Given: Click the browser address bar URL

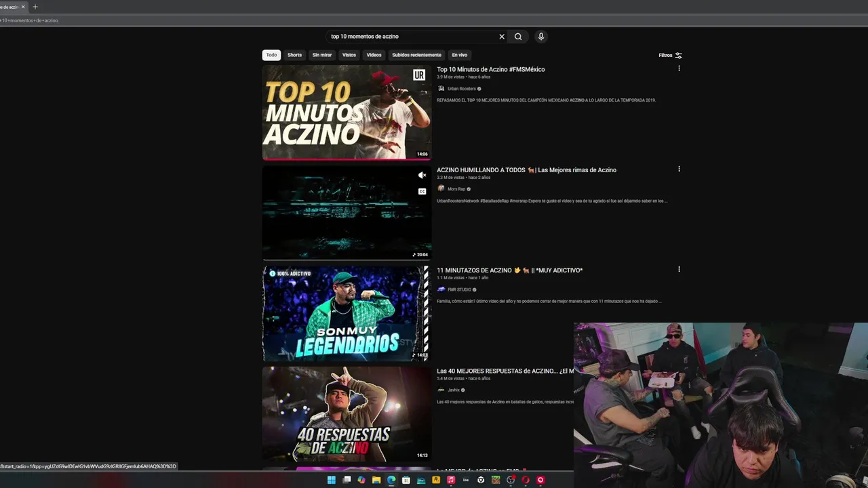Looking at the screenshot, I should click(29, 20).
